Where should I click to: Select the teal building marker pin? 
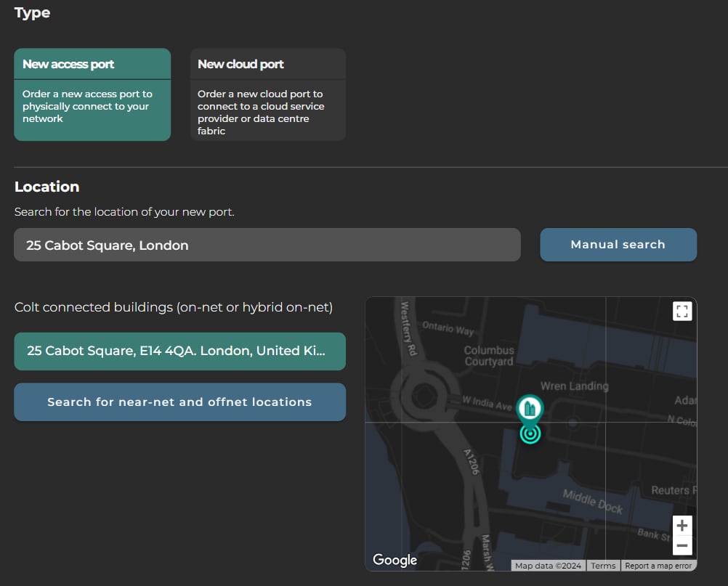(530, 410)
